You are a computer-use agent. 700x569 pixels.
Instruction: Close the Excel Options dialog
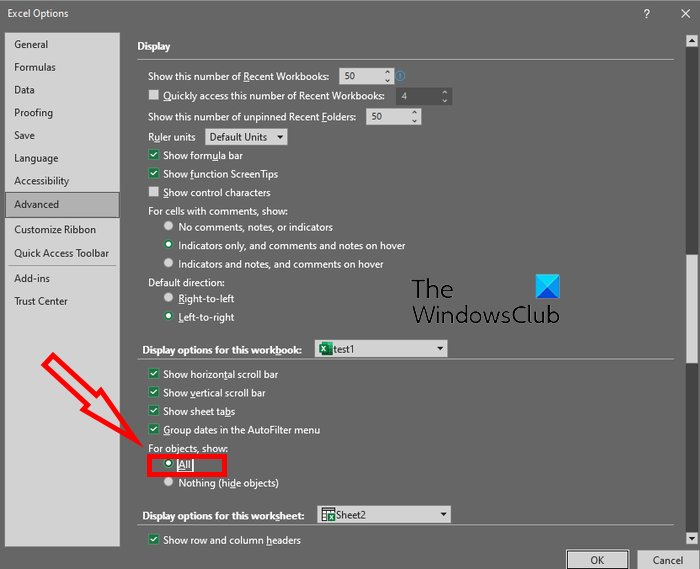click(x=685, y=14)
